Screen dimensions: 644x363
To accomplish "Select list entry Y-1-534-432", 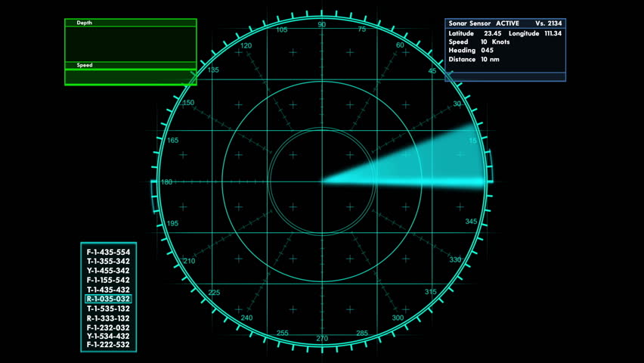I will pyautogui.click(x=108, y=337).
